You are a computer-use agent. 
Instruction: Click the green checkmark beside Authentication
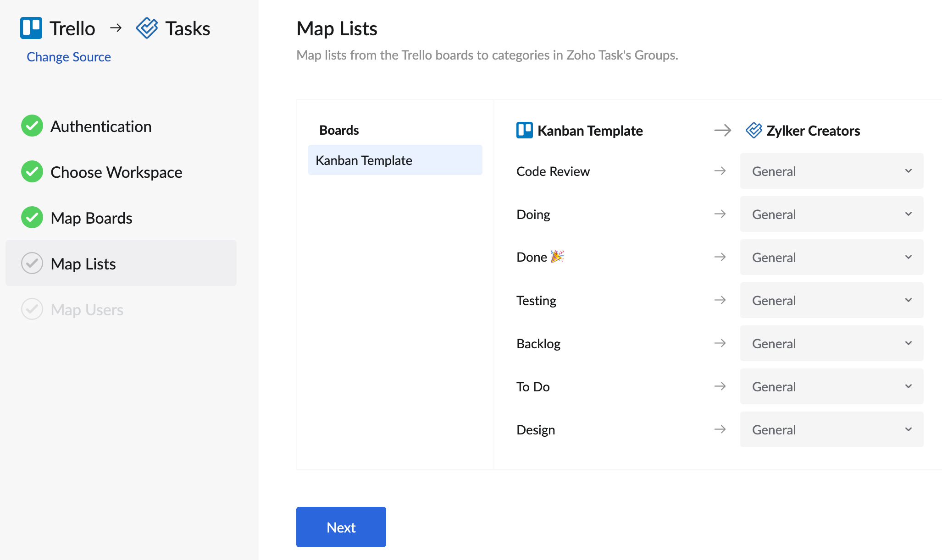tap(31, 126)
